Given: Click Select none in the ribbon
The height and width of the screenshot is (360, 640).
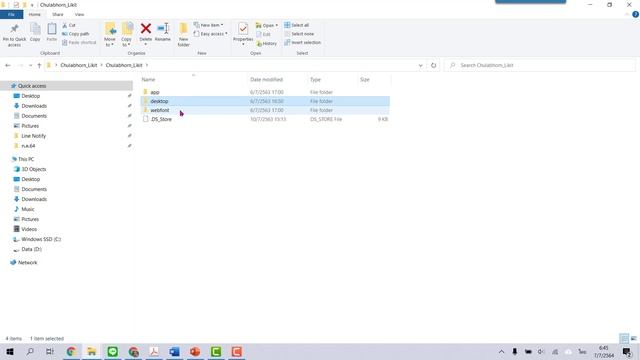Looking at the screenshot, I should click(299, 34).
